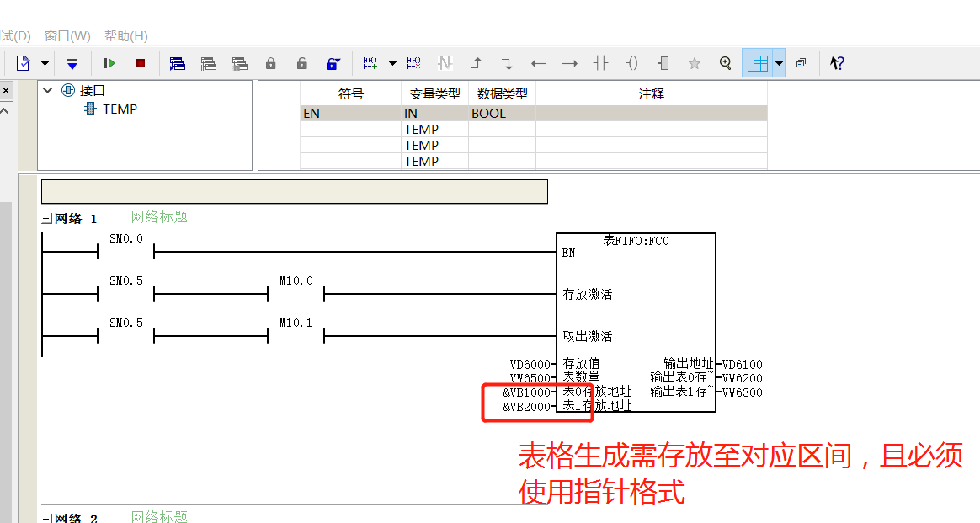Viewport: 980px width, 523px height.
Task: Click the download blue arrow icon
Action: (72, 63)
